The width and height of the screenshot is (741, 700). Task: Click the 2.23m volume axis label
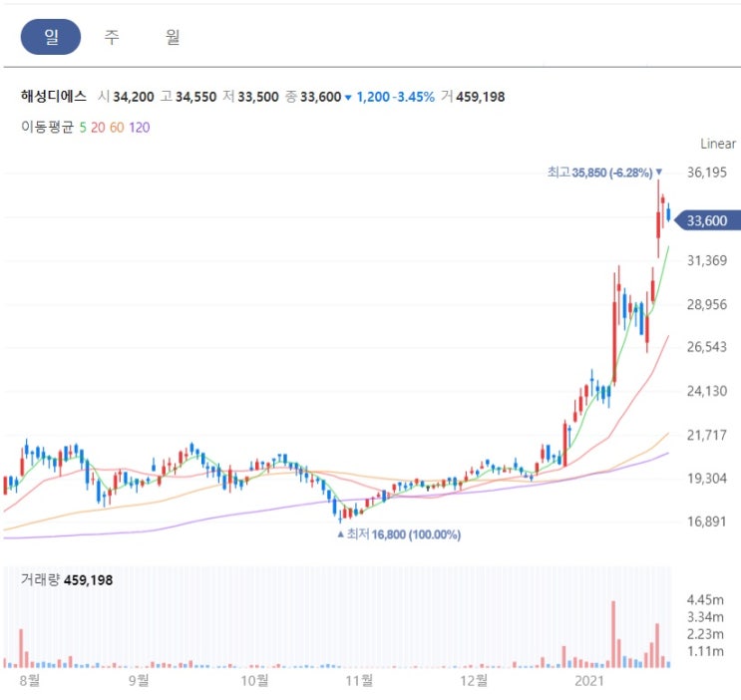[705, 634]
